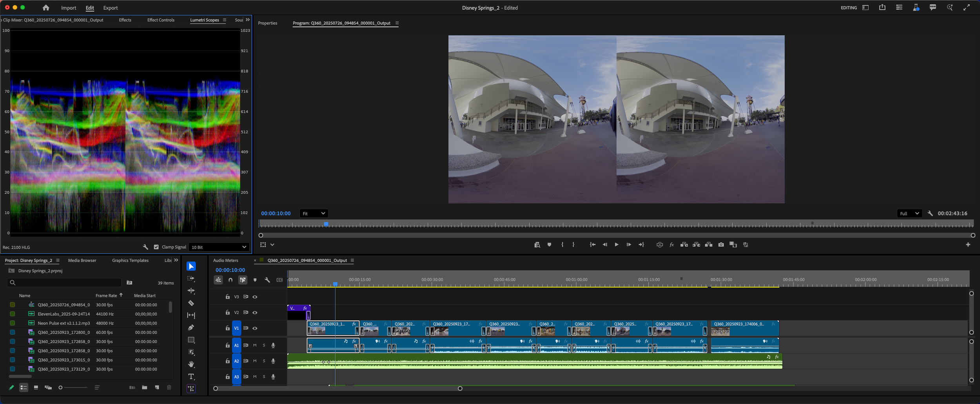This screenshot has width=980, height=404.
Task: Open the 10 Bit scope dropdown
Action: [x=219, y=247]
